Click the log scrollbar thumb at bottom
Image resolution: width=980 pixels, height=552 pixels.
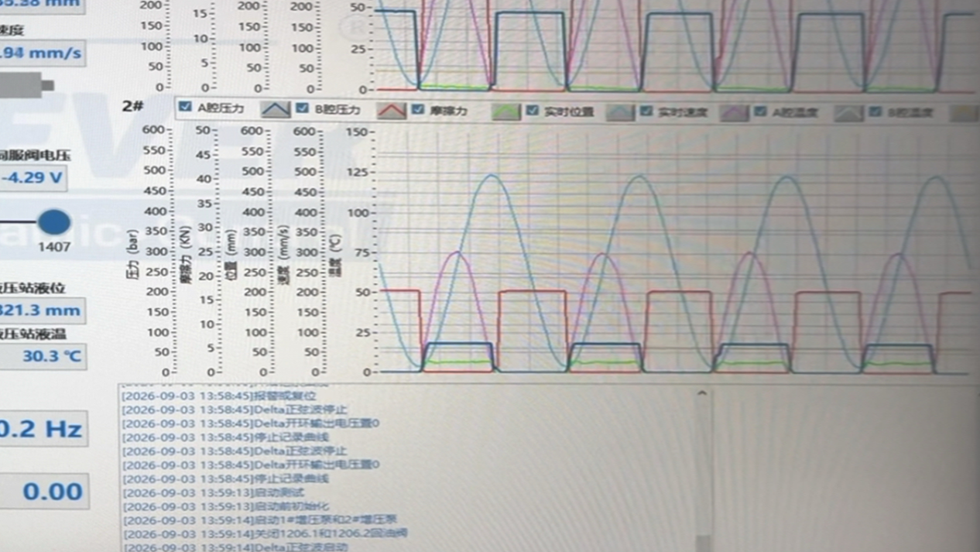pos(702,543)
